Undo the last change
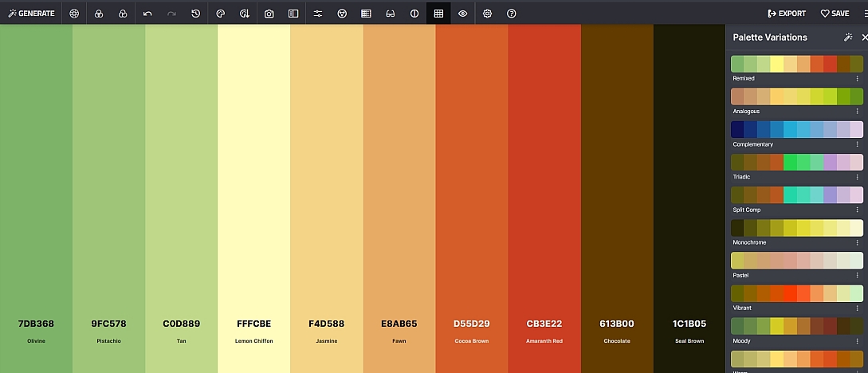Screen dimensions: 868x373 147,14
